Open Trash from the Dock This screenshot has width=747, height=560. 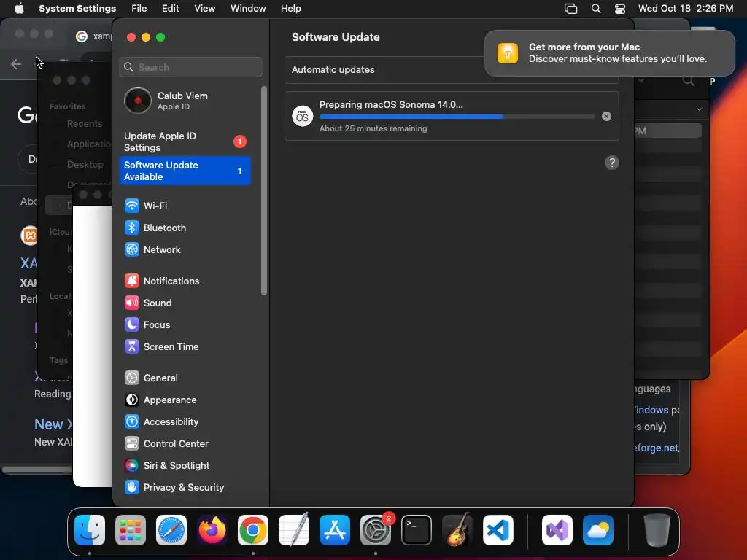(657, 530)
